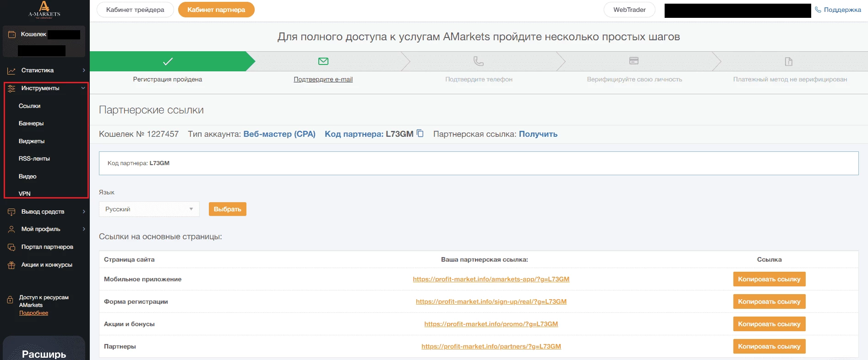Open the amarkets-app partner link
The height and width of the screenshot is (360, 868).
pyautogui.click(x=491, y=279)
